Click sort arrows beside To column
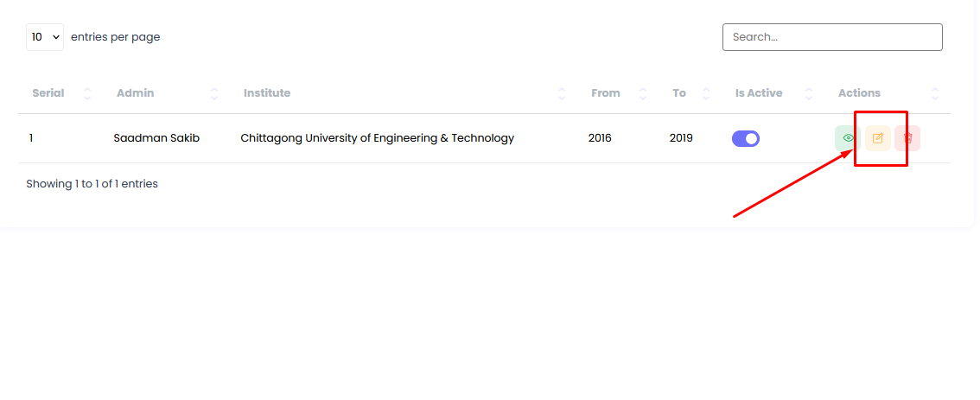 (706, 93)
